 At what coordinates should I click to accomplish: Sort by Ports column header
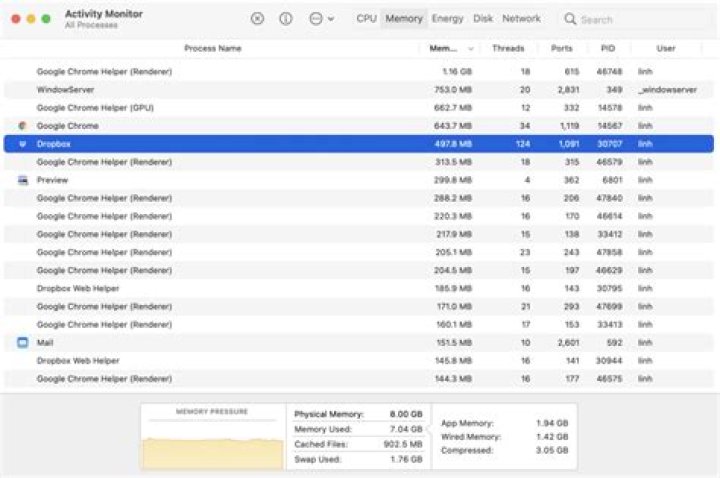coord(562,48)
